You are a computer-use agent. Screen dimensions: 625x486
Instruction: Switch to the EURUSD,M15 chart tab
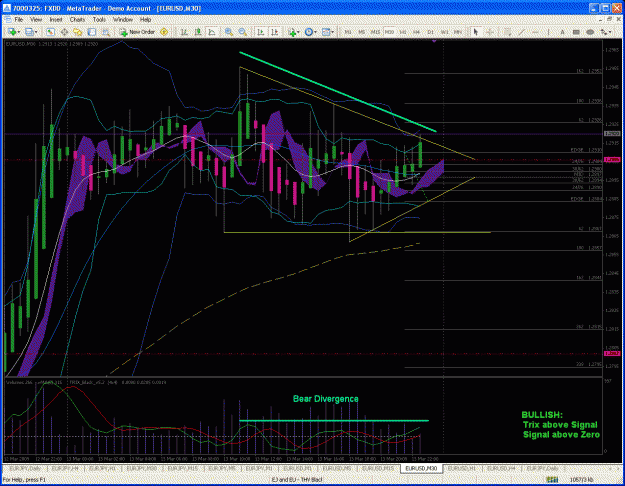click(x=377, y=468)
